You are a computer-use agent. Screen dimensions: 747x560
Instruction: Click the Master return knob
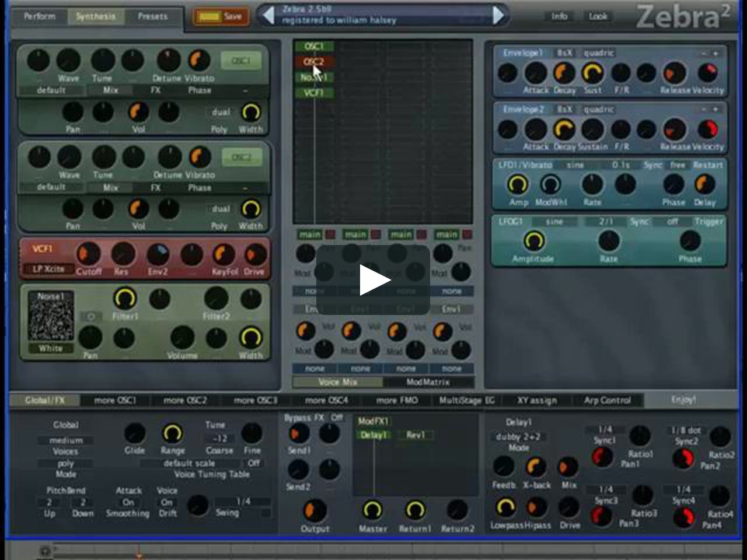click(372, 510)
